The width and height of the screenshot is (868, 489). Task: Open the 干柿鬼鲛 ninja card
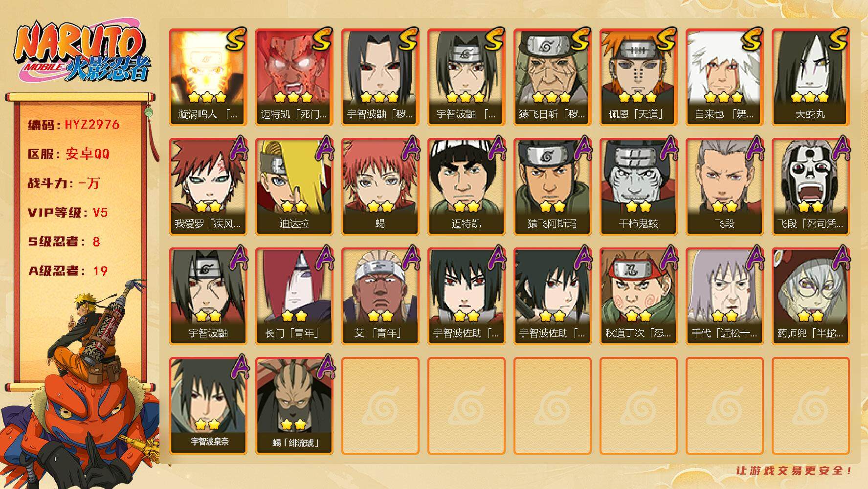(x=638, y=187)
